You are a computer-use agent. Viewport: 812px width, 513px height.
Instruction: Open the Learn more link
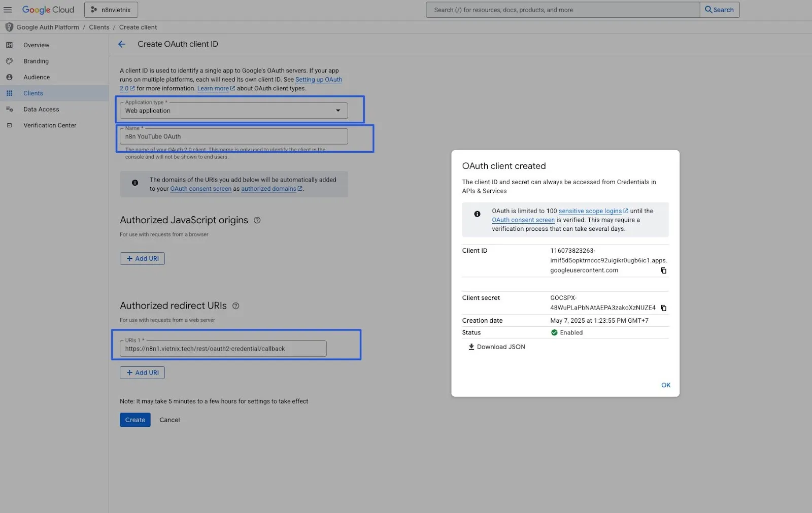(x=216, y=88)
